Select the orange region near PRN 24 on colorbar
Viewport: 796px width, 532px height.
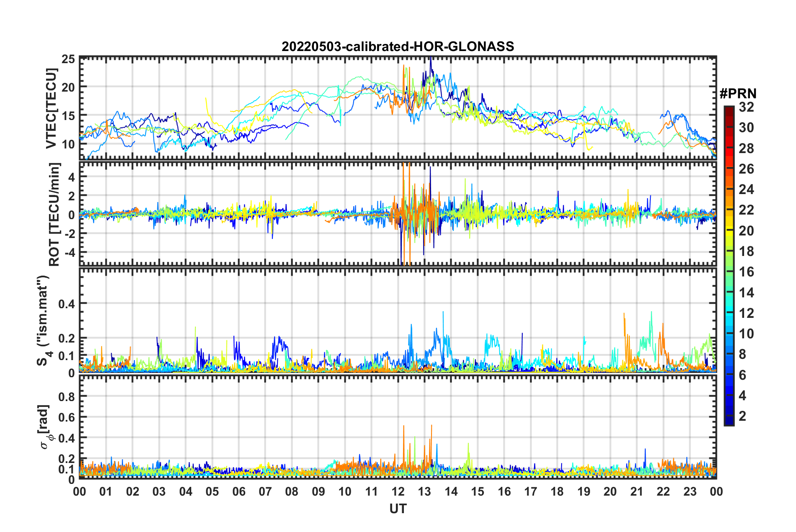pyautogui.click(x=729, y=189)
